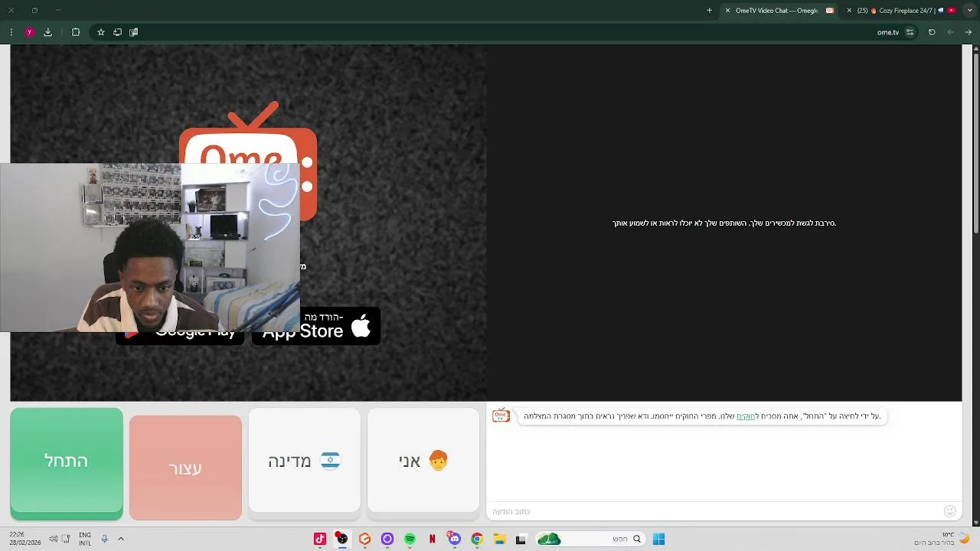Open the Chrome three-dot menu
The width and height of the screenshot is (980, 551).
(11, 32)
